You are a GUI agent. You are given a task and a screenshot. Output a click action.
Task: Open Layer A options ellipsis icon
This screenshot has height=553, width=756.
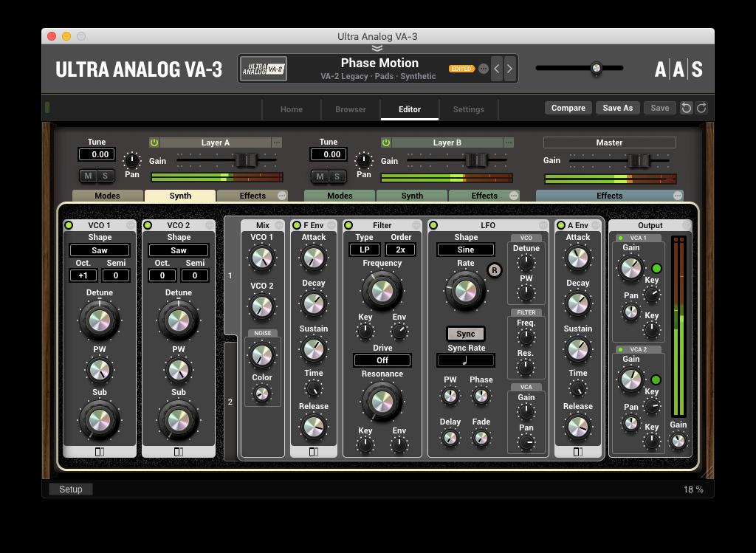277,142
